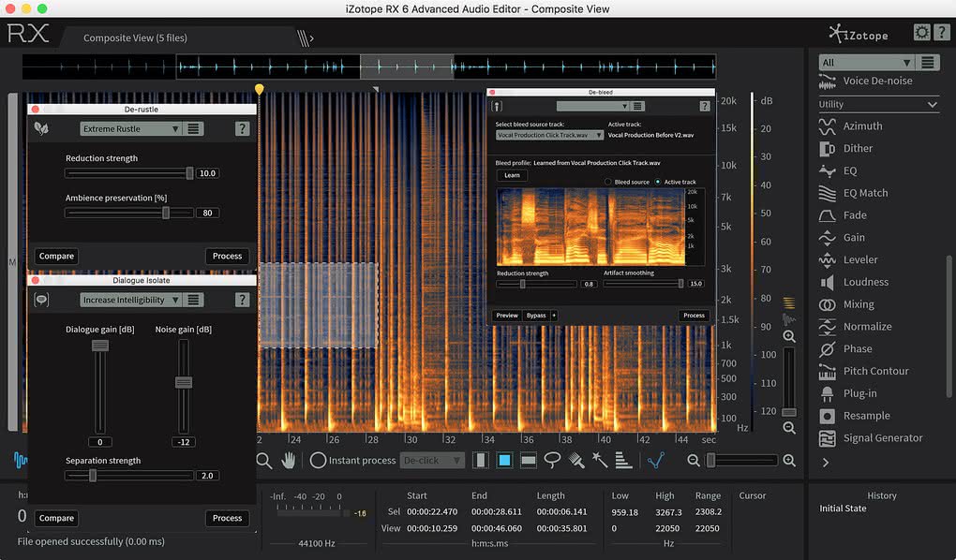
Task: Click Preview in the De-bleed window
Action: tap(507, 316)
